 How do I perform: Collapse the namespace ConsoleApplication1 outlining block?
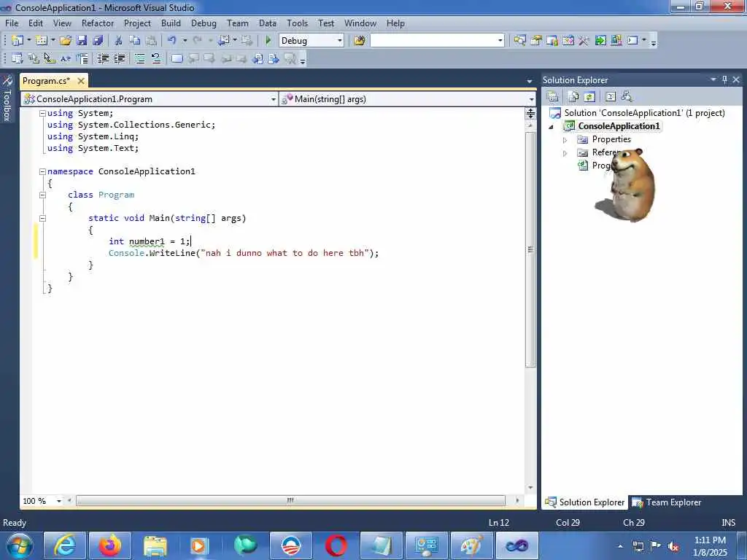(x=42, y=171)
